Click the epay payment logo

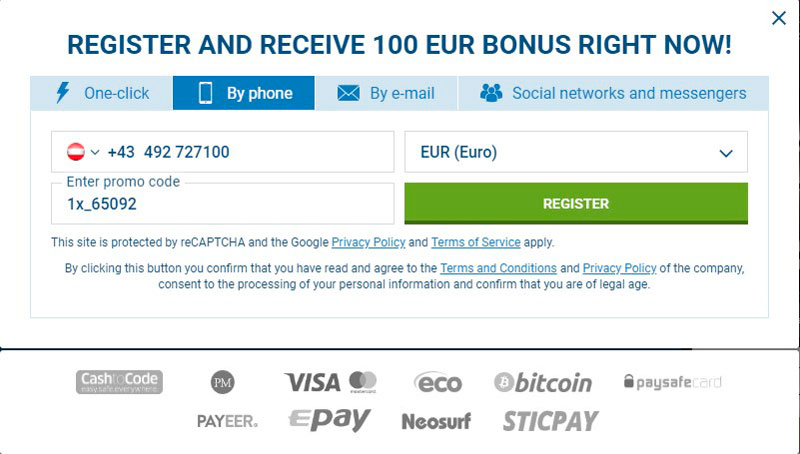[x=330, y=420]
